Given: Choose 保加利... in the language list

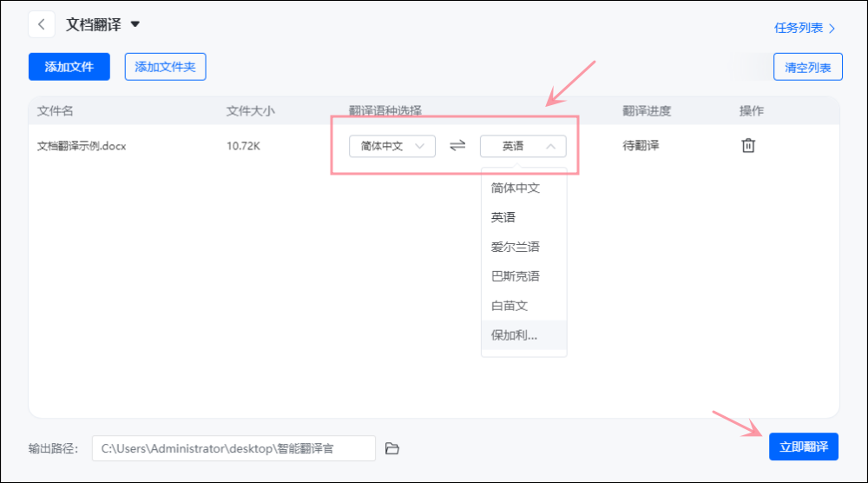Looking at the screenshot, I should (x=523, y=335).
